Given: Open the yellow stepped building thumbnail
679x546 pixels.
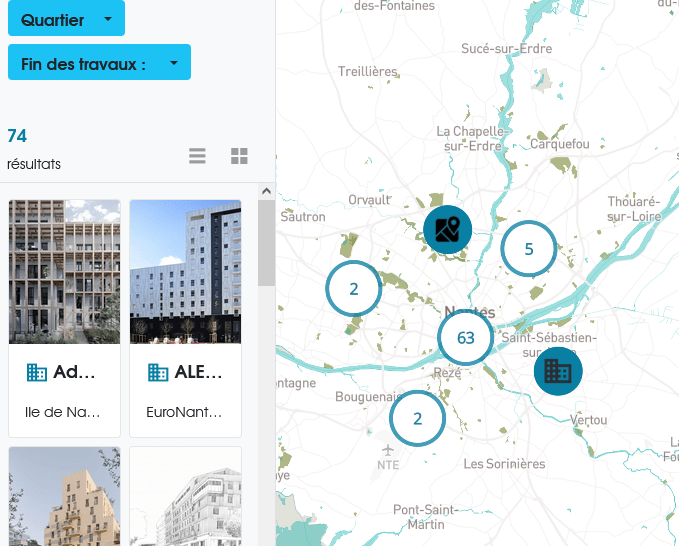Looking at the screenshot, I should pos(65,497).
